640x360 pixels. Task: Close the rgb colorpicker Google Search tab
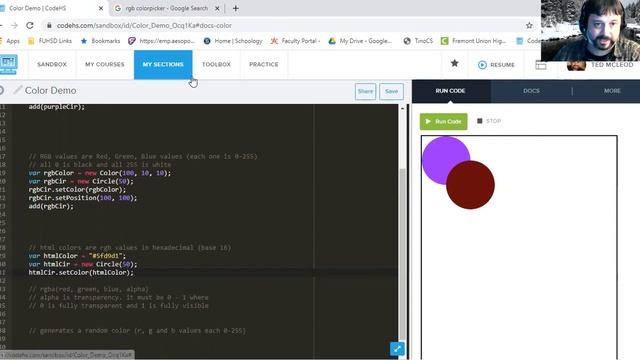point(217,8)
